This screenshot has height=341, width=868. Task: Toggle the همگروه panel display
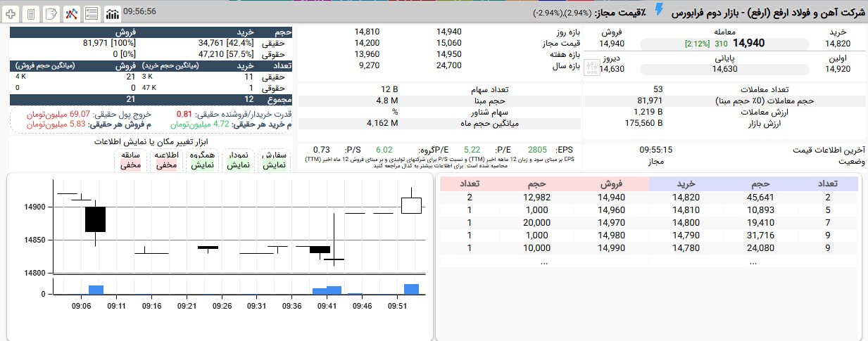203,160
